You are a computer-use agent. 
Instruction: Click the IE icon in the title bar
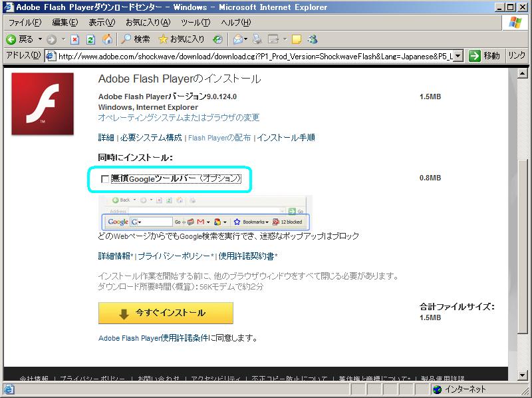coord(9,7)
